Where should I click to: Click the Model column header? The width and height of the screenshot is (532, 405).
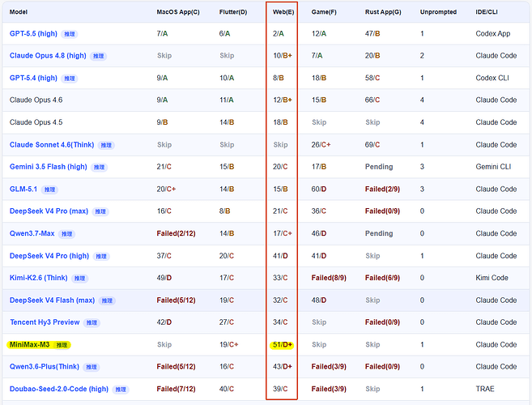coord(19,12)
